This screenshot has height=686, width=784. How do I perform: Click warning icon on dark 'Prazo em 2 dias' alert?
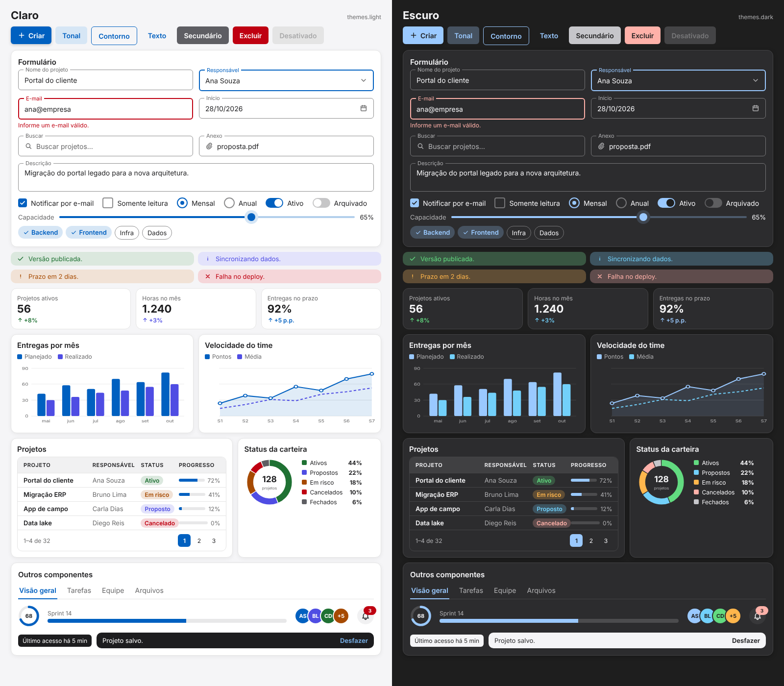coord(413,276)
